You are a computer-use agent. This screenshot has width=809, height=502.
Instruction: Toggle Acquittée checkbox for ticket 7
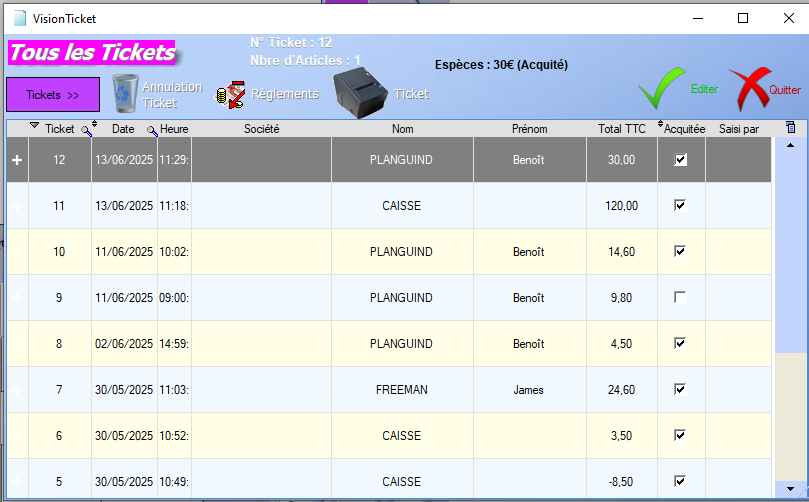(x=681, y=390)
